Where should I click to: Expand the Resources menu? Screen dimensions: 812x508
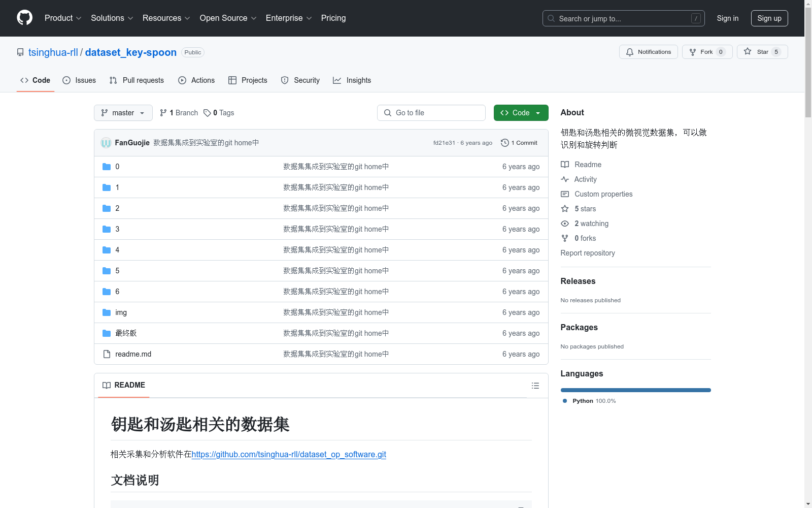click(x=166, y=18)
